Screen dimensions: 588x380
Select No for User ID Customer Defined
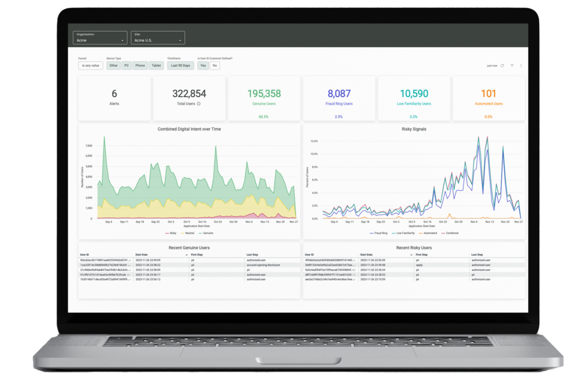click(x=214, y=66)
